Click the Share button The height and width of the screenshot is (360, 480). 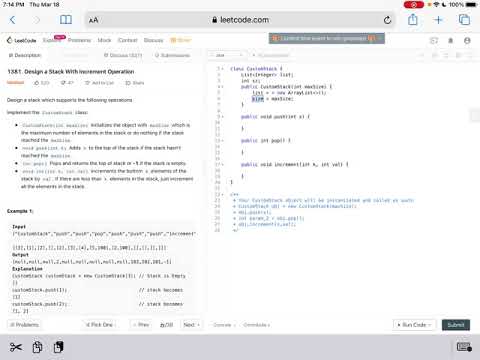[x=135, y=83]
